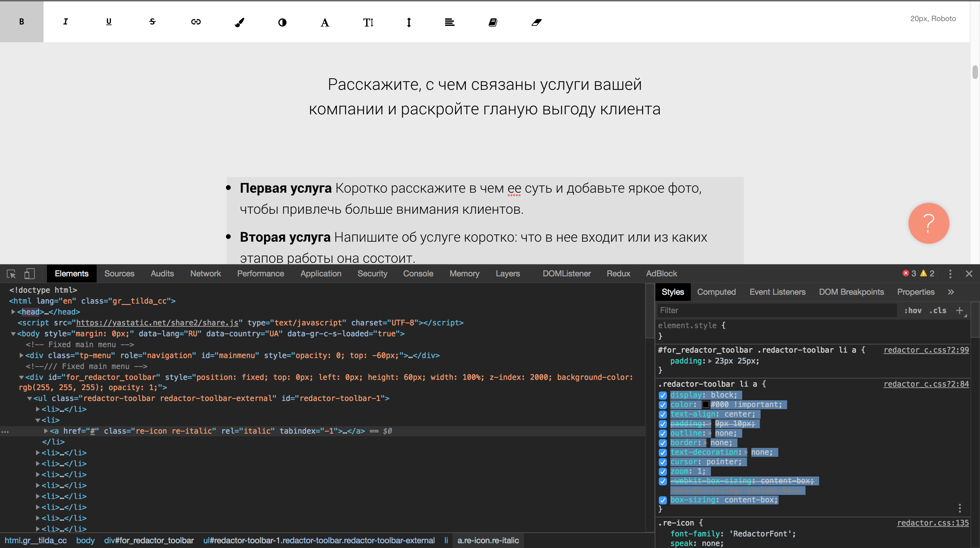Click the Filter styles input
980x548 pixels.
coord(776,310)
